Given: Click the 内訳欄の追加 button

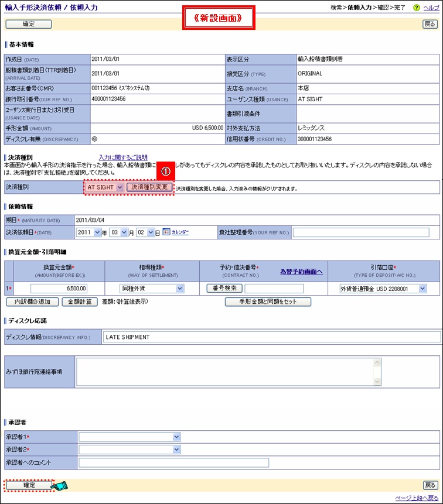Looking at the screenshot, I should (x=32, y=302).
